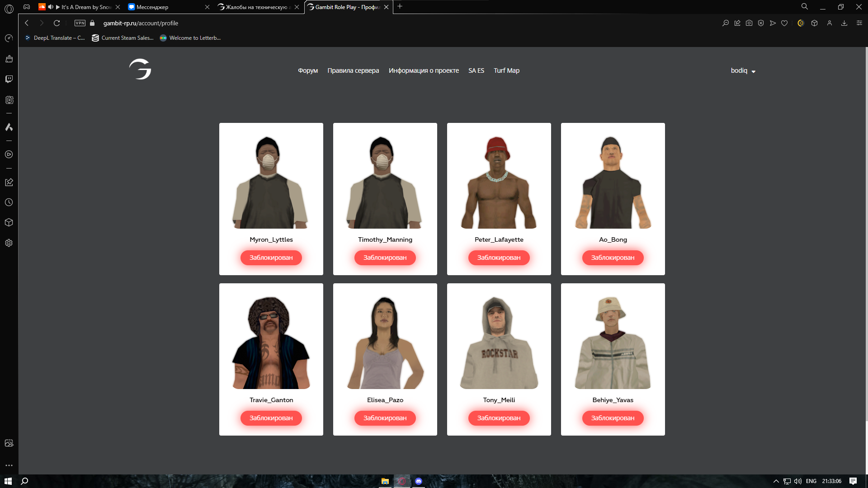Open Twitch in the browser sidebar

click(x=9, y=79)
